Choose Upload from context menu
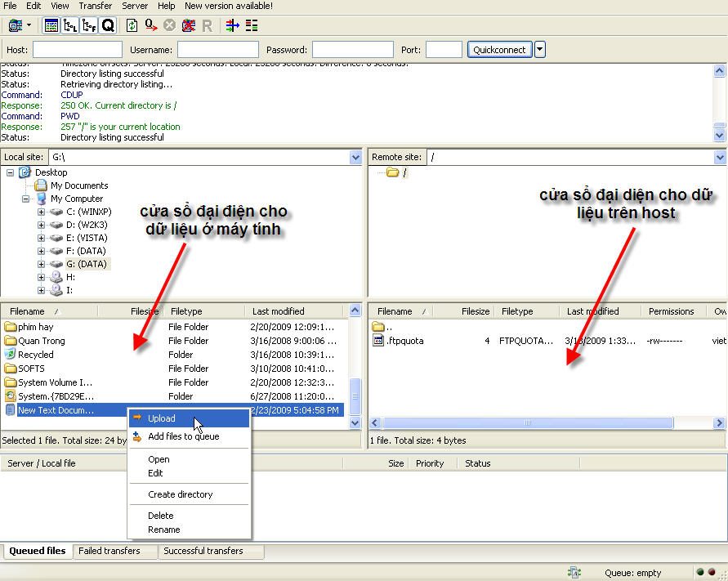This screenshot has width=728, height=581. pyautogui.click(x=189, y=418)
